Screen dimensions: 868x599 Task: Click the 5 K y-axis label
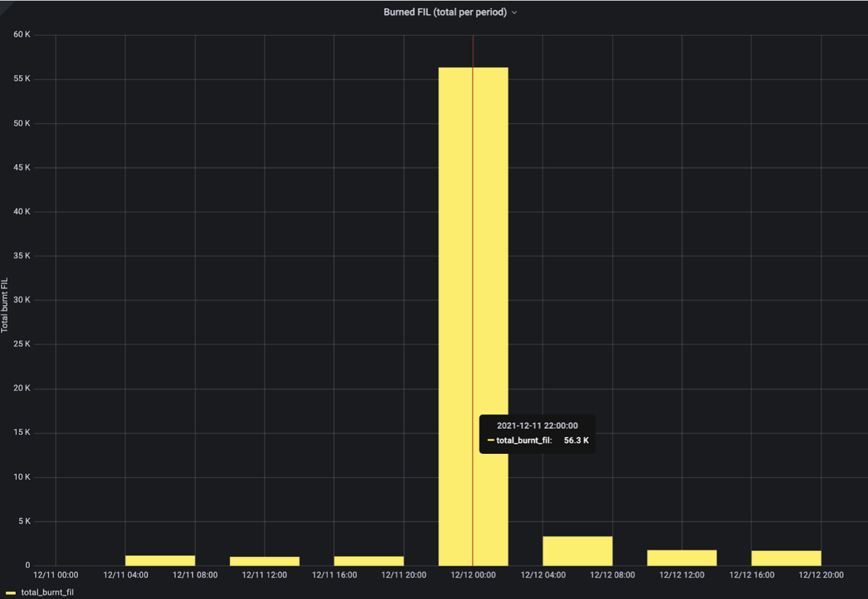pos(24,521)
